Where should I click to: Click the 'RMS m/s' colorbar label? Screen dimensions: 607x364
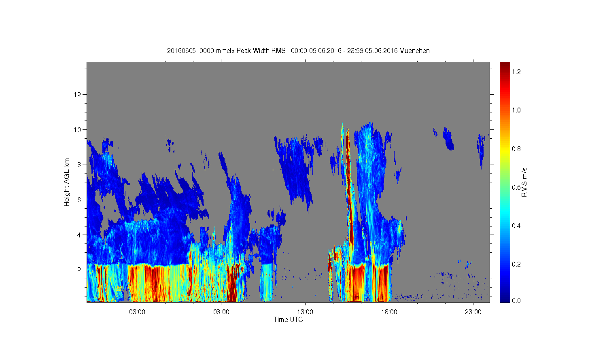(524, 182)
